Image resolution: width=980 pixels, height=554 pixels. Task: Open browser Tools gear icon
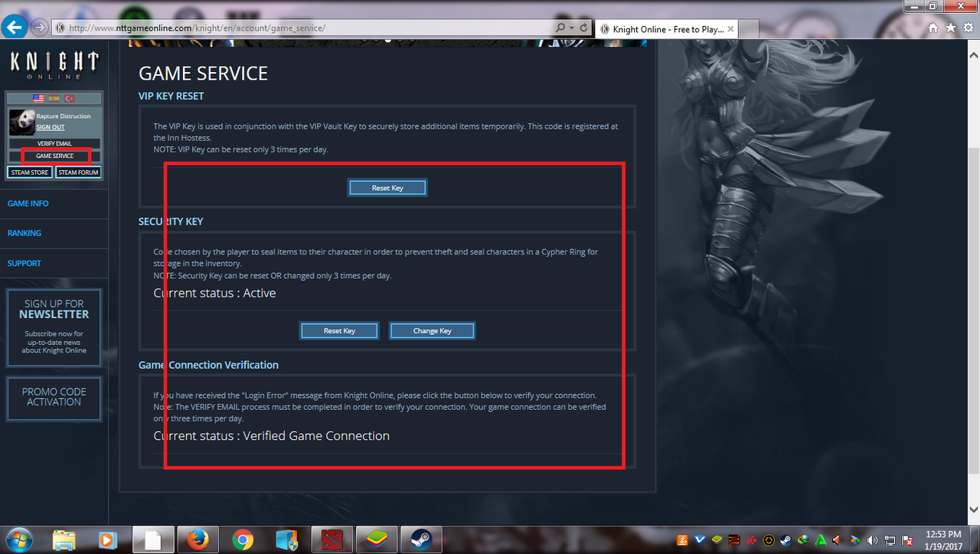point(967,28)
